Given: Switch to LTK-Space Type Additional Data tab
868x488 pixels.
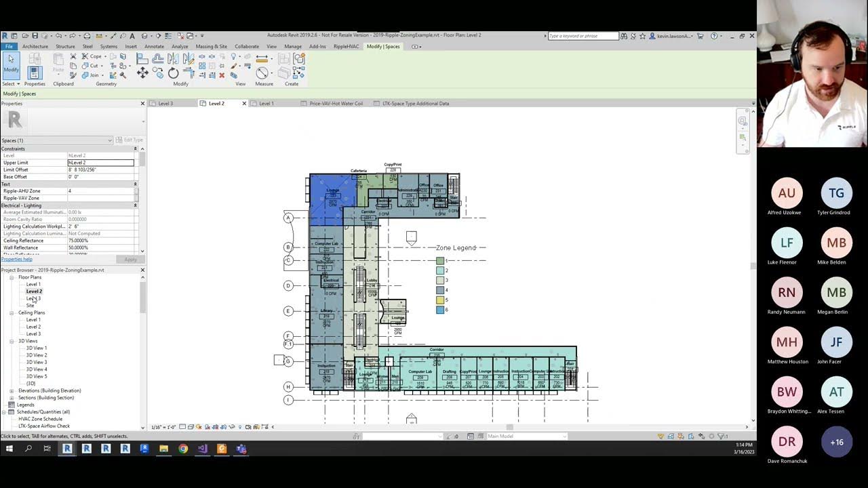Looking at the screenshot, I should point(416,104).
